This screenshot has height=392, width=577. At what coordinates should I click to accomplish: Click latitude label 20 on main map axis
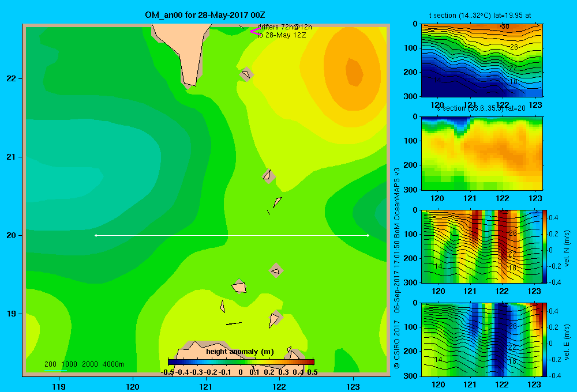click(11, 235)
